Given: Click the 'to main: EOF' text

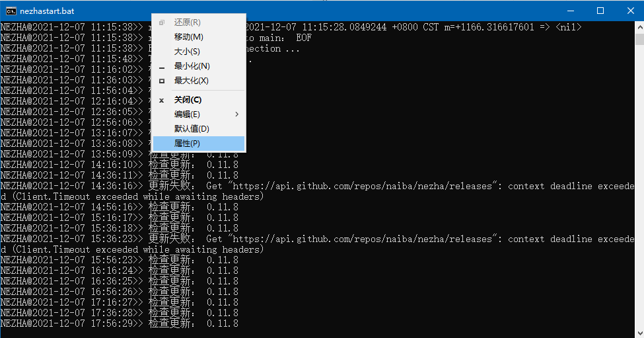Looking at the screenshot, I should pyautogui.click(x=279, y=38).
